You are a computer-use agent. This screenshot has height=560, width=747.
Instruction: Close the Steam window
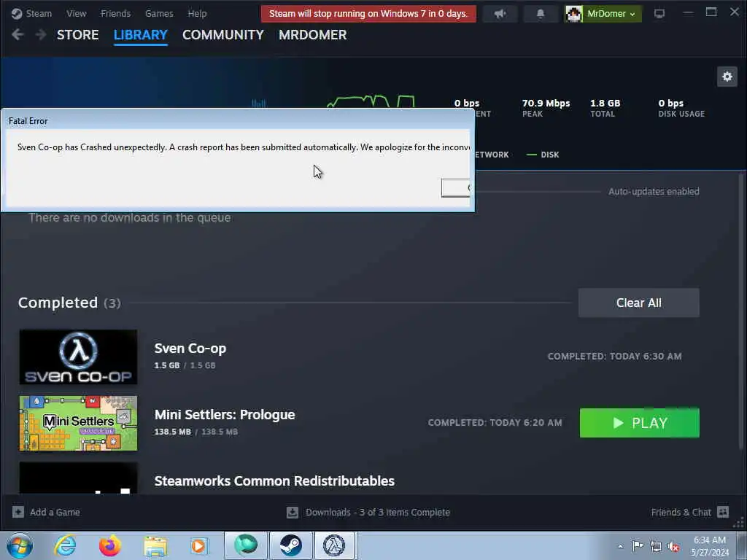pyautogui.click(x=734, y=12)
